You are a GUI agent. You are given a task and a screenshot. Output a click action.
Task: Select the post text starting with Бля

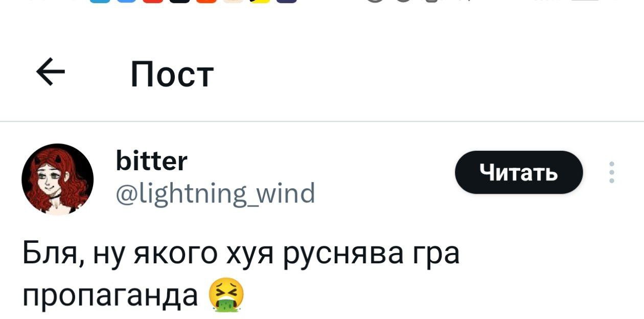coord(241,275)
